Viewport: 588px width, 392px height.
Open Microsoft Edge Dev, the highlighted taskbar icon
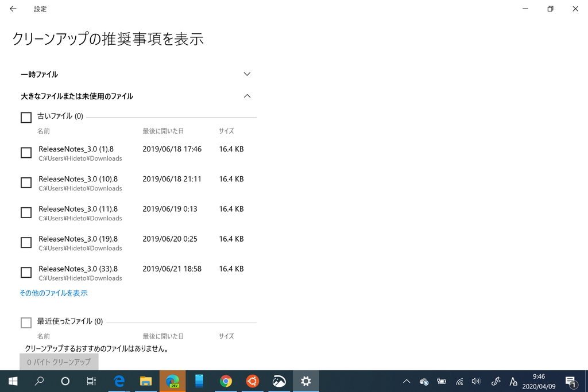pyautogui.click(x=172, y=381)
